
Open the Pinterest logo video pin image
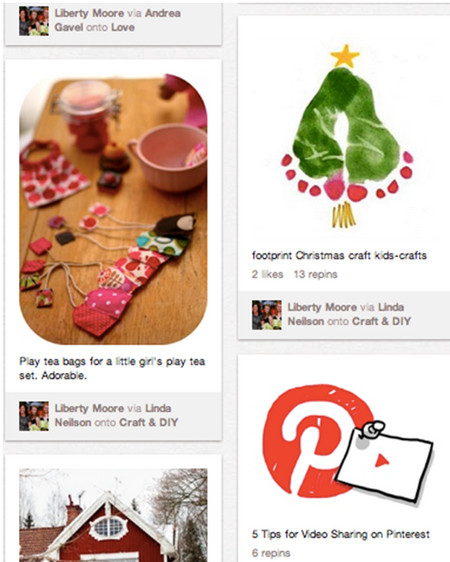pos(344,443)
